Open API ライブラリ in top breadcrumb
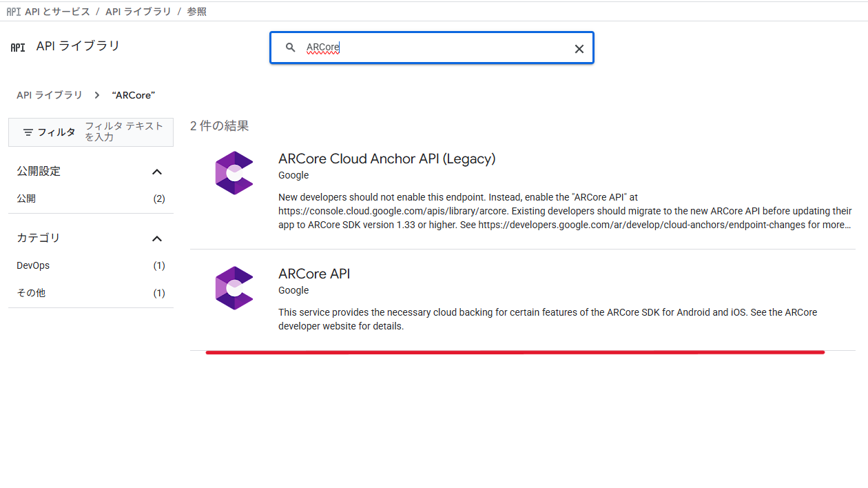Screen dimensions: 868x488 point(138,12)
